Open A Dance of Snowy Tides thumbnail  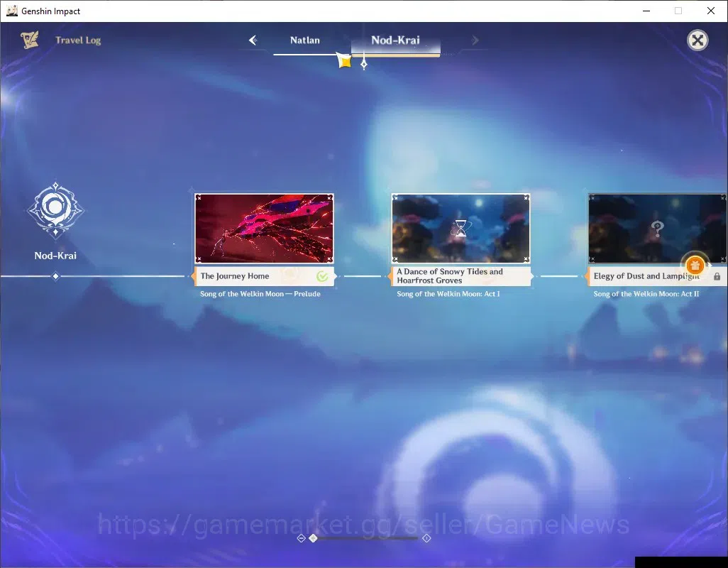[460, 229]
